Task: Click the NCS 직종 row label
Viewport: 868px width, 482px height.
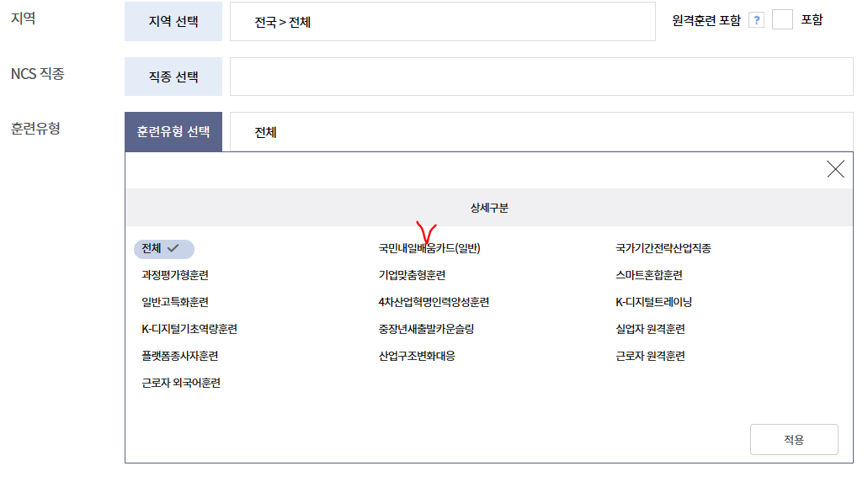Action: coord(38,73)
